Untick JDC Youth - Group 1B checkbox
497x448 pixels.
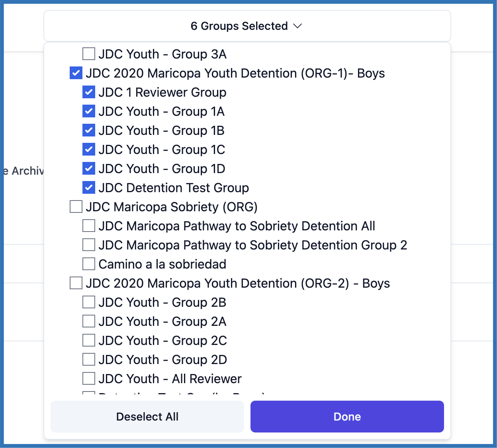pyautogui.click(x=89, y=130)
